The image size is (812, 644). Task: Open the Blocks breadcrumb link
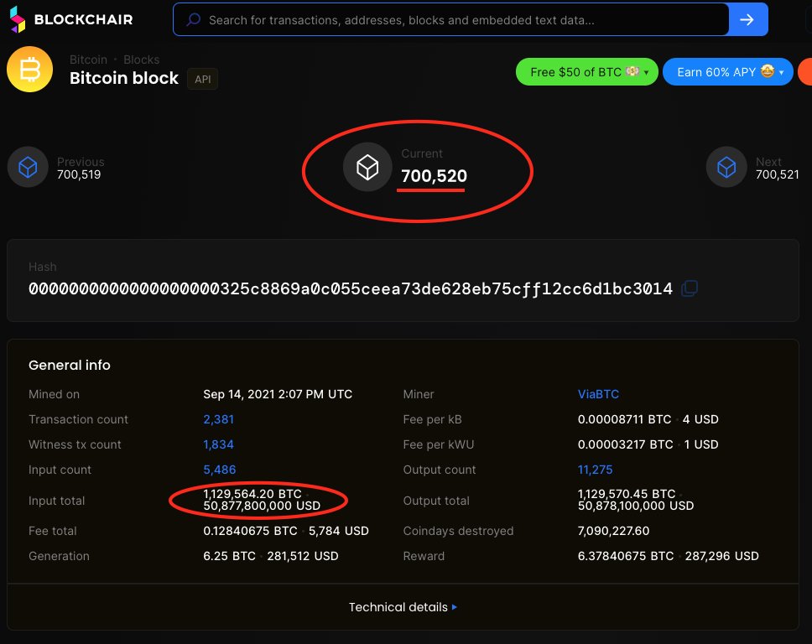point(142,60)
